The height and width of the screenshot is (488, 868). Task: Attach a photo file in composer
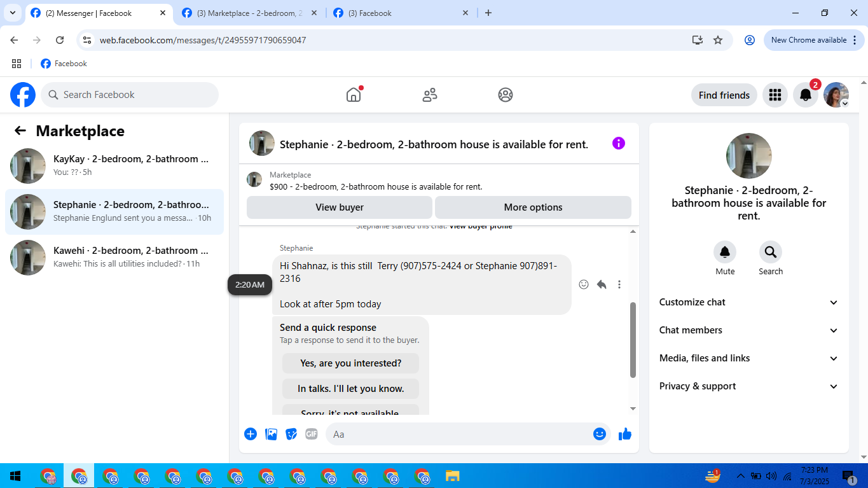[x=271, y=434]
